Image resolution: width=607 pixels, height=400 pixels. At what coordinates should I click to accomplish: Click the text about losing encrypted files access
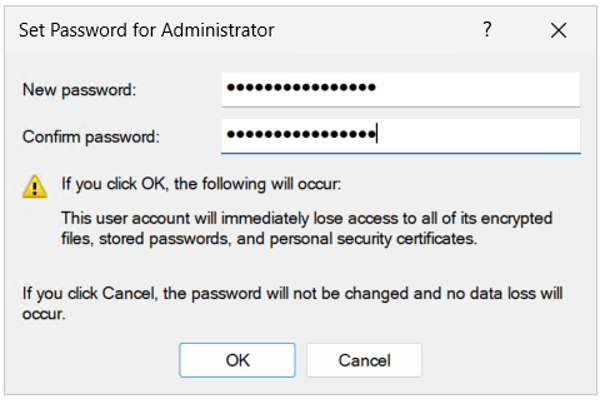(307, 218)
